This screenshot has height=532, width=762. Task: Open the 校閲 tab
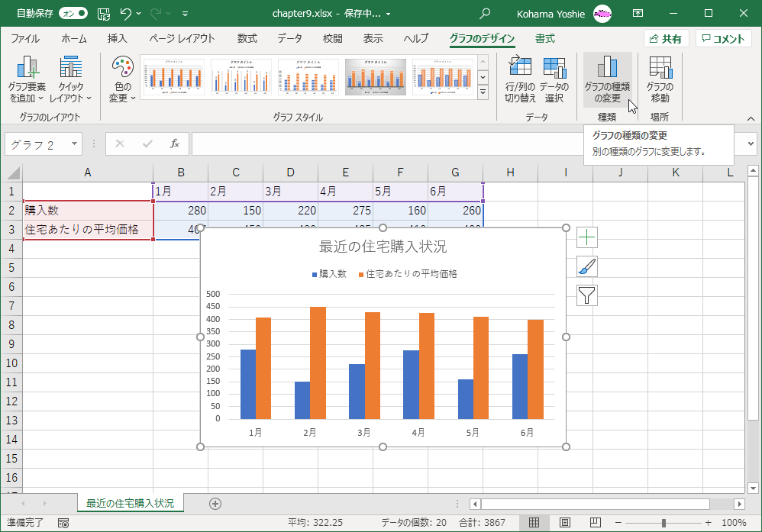[332, 38]
